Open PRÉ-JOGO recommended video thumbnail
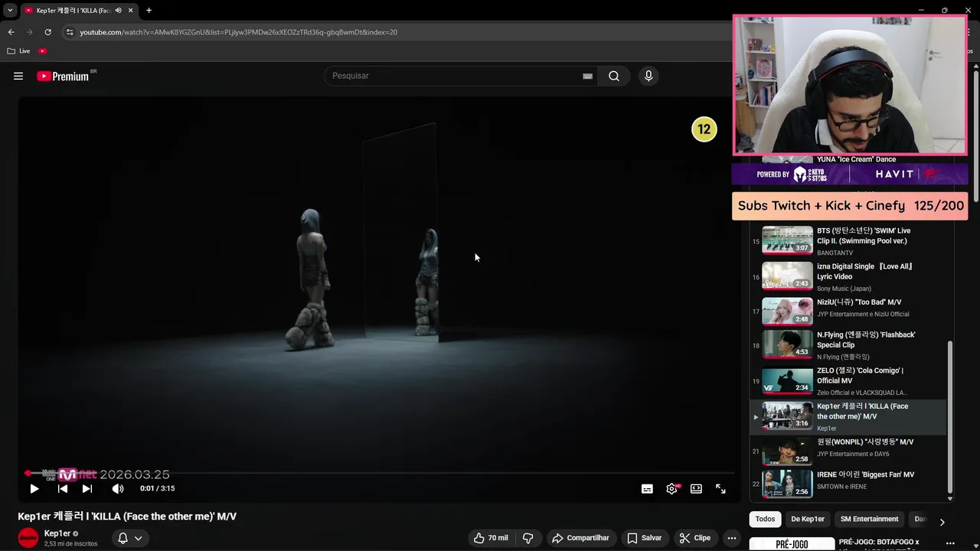 pyautogui.click(x=792, y=544)
